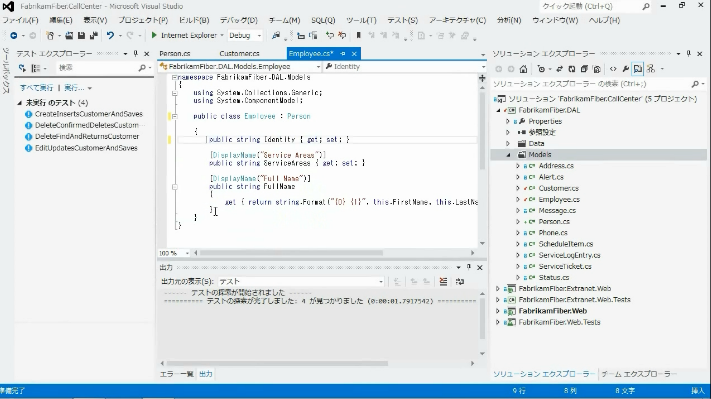Toggle auto-hide pin on Test Explorer panel

click(x=136, y=54)
